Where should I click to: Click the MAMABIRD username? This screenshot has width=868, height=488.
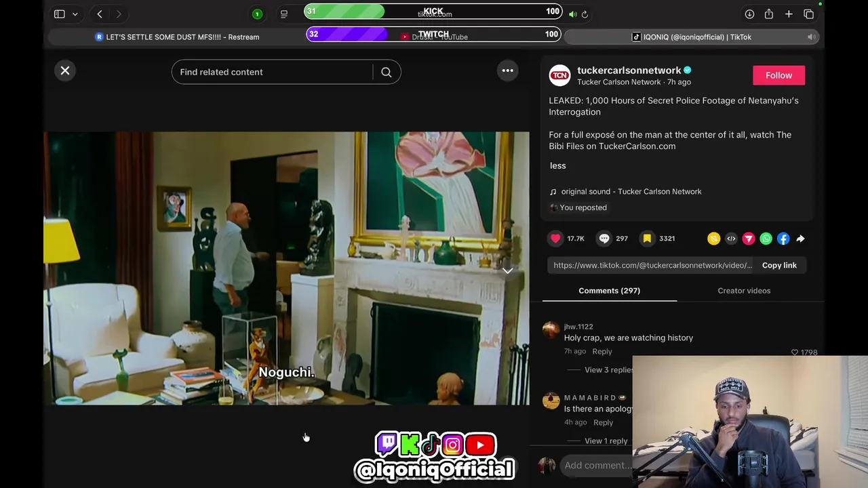point(590,398)
